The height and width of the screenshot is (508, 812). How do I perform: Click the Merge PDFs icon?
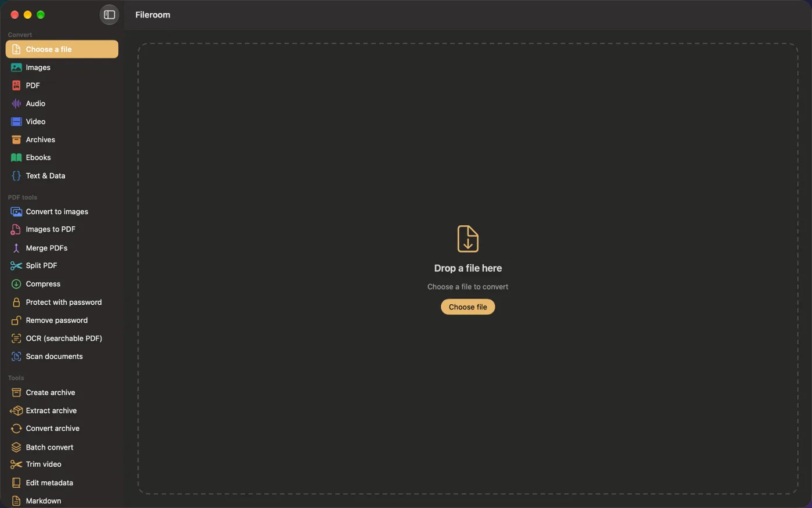tap(16, 248)
